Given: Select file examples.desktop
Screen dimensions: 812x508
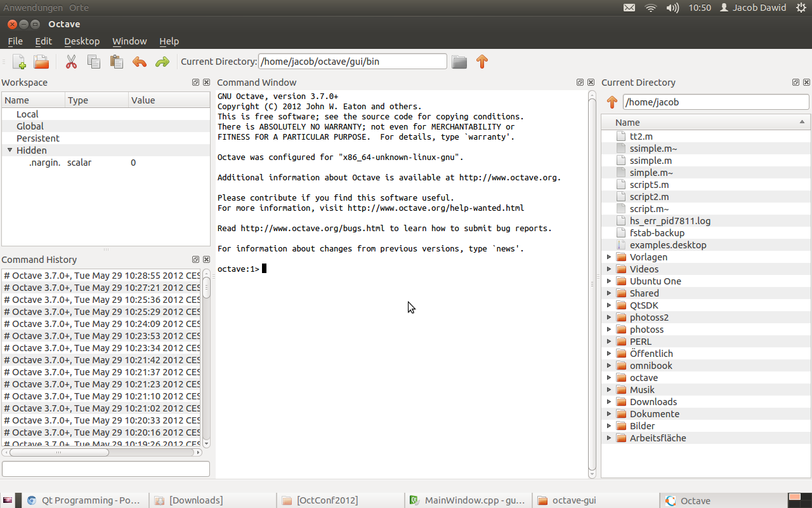Looking at the screenshot, I should click(705, 245).
